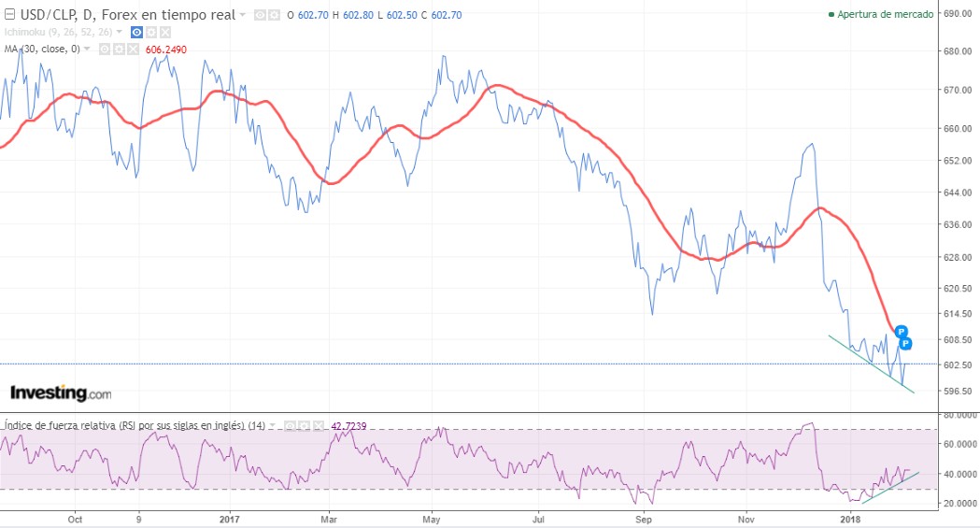The width and height of the screenshot is (980, 528).
Task: Click the MA (30, close, 0) label
Action: click(42, 49)
